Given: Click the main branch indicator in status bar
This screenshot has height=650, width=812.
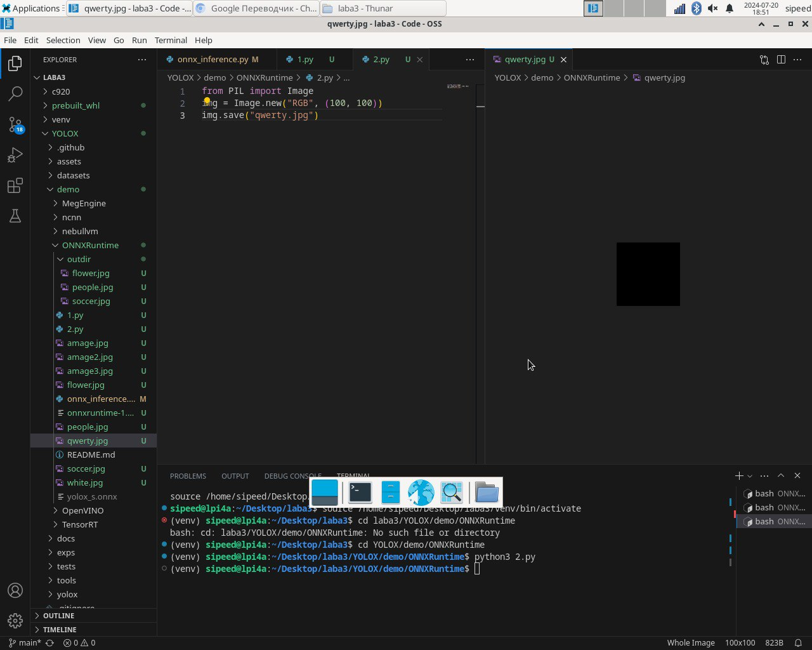Looking at the screenshot, I should point(25,642).
